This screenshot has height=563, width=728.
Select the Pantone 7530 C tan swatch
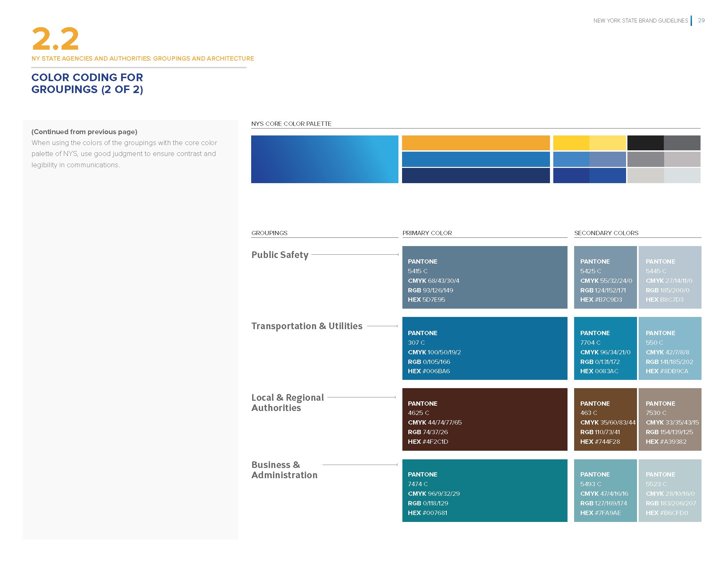pos(670,419)
